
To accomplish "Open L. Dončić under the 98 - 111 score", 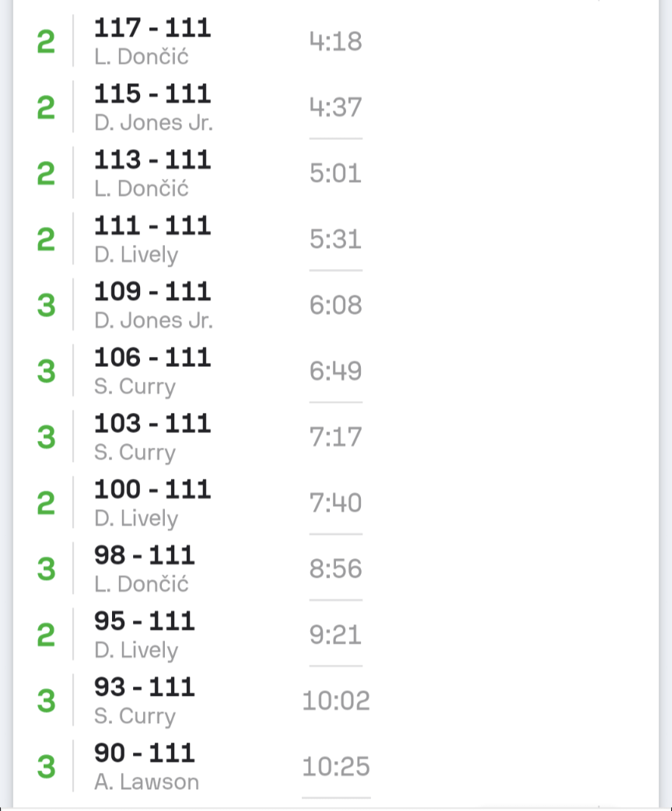I will 141,585.
